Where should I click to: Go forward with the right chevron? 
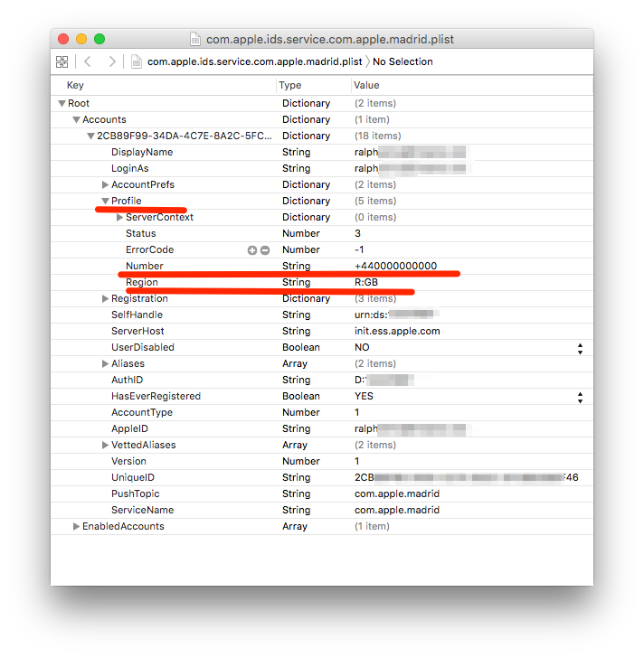[112, 61]
